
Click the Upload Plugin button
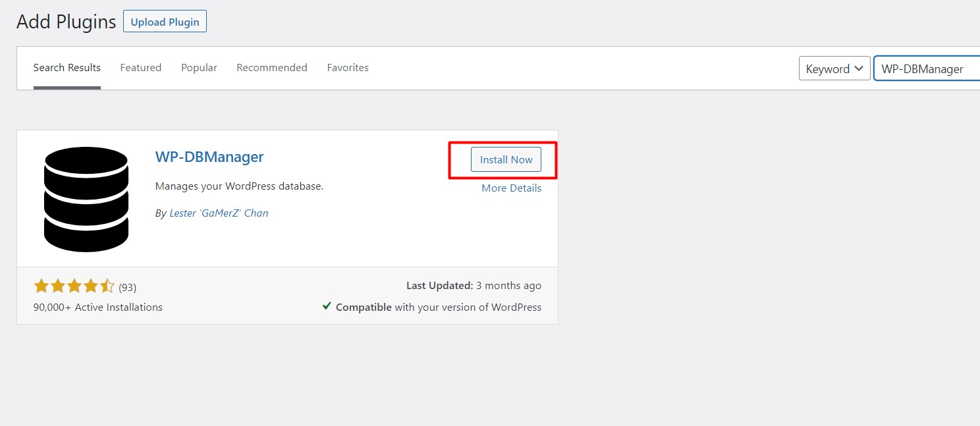(x=165, y=22)
